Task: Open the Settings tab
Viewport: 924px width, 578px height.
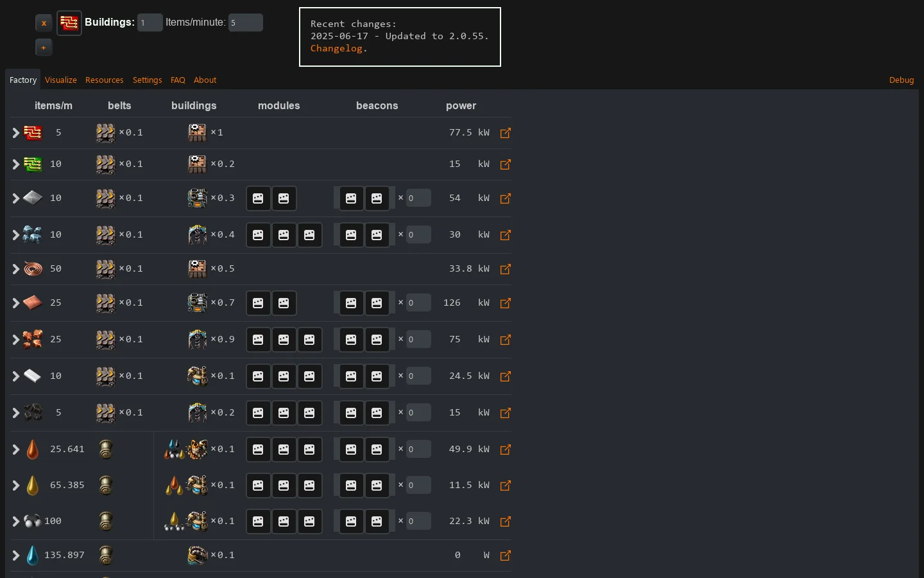Action: pyautogui.click(x=147, y=80)
